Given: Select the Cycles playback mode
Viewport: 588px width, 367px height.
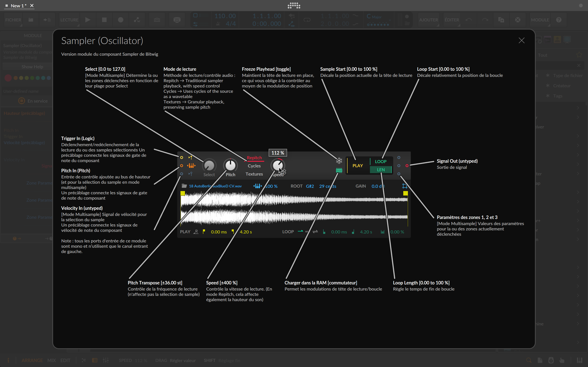Looking at the screenshot, I should tap(254, 166).
